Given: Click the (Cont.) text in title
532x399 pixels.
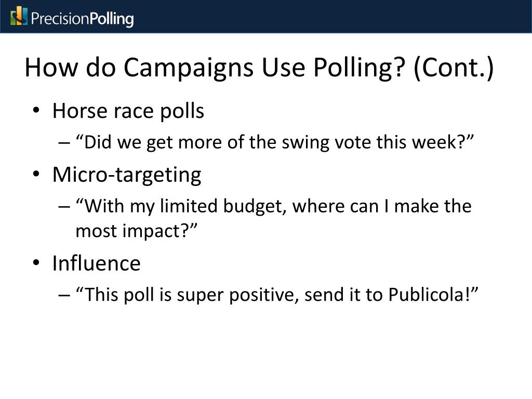Looking at the screenshot, I should pyautogui.click(x=454, y=68).
